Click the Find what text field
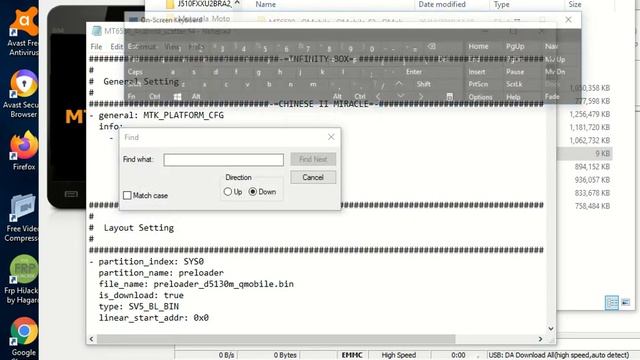Image resolution: width=640 pixels, height=360 pixels. 224,160
